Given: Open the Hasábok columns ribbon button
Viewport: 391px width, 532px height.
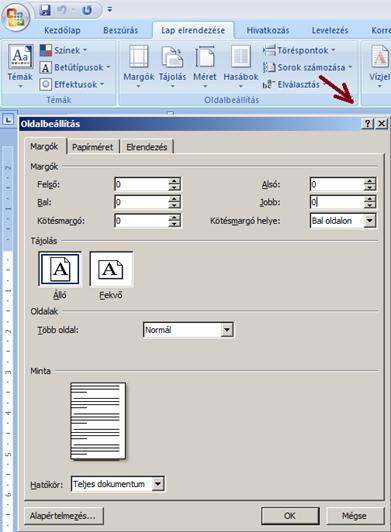Looking at the screenshot, I should tap(241, 66).
